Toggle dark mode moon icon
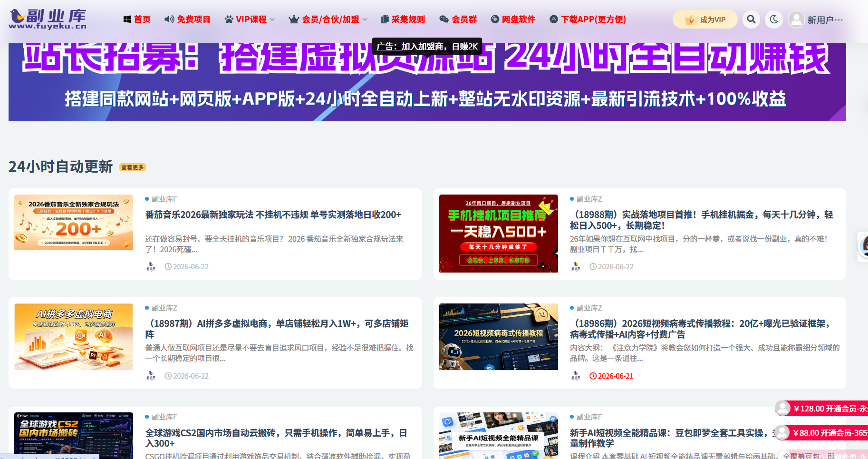868x459 pixels. click(x=774, y=20)
